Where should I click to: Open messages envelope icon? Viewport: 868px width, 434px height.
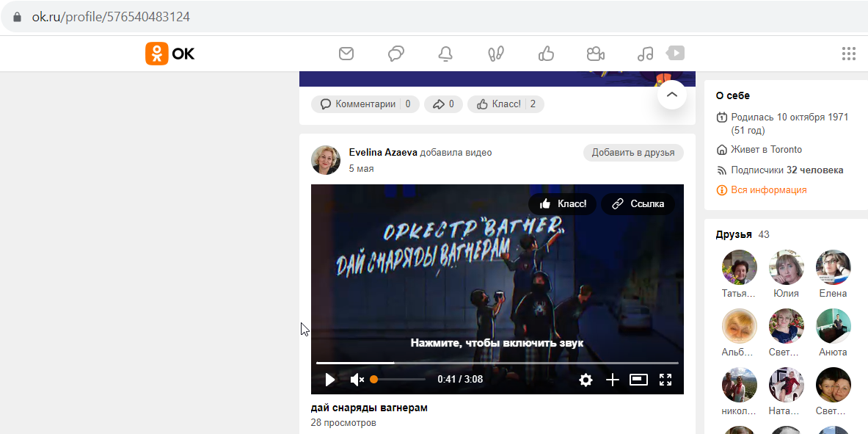(346, 54)
